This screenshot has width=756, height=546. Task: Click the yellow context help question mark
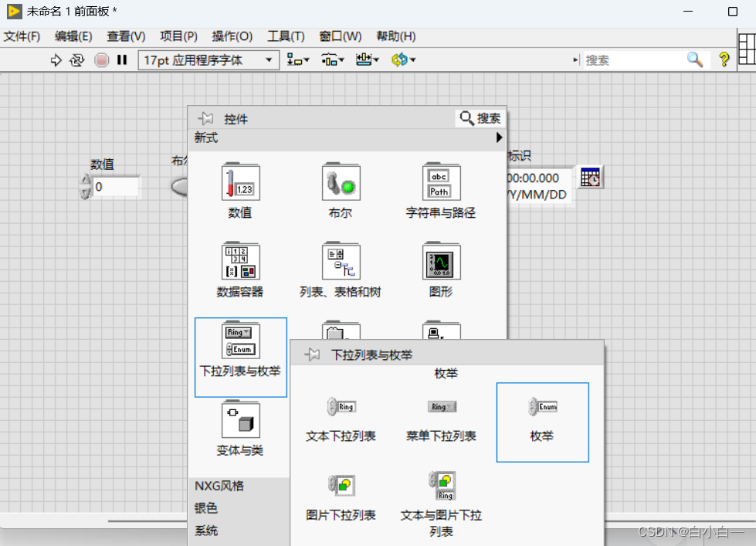(724, 59)
